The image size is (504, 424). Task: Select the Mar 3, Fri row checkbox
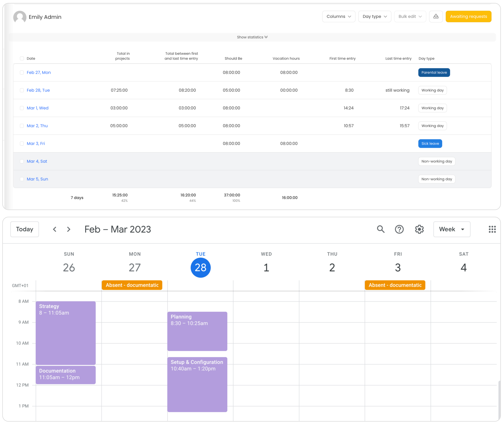coord(22,144)
